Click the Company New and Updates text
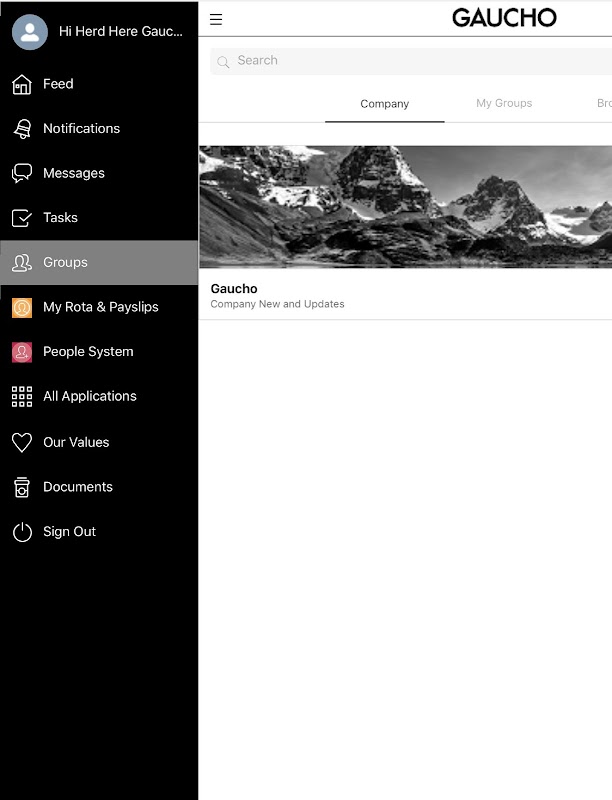 tap(277, 304)
